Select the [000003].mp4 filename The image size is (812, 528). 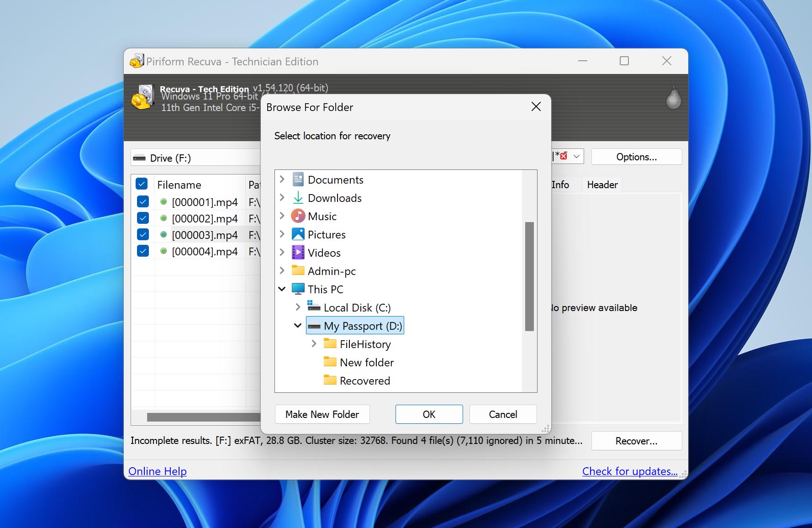[x=205, y=235]
